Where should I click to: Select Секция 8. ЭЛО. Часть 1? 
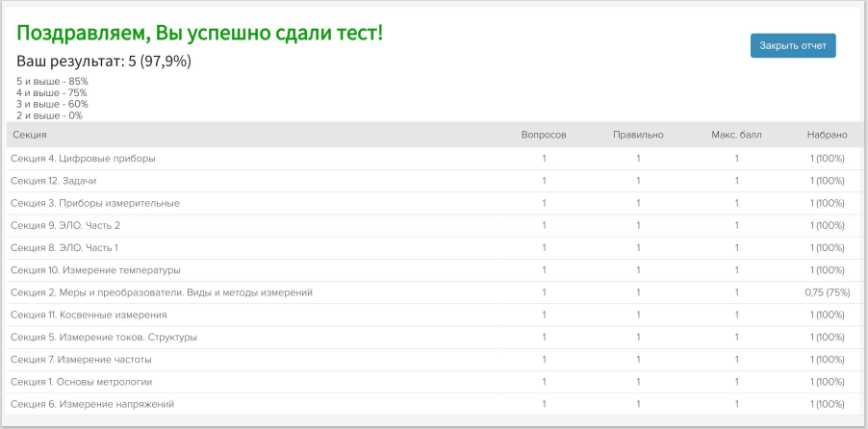pos(64,248)
